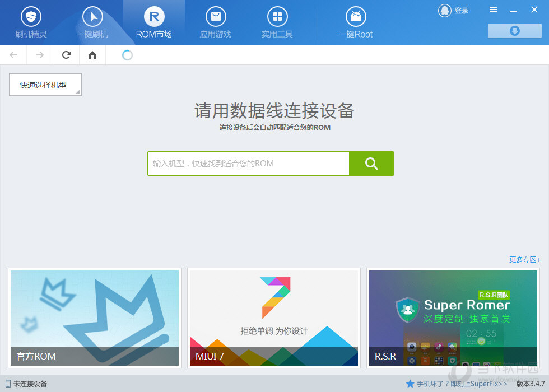Switch to the 一键刷机 tab
Image resolution: width=549 pixels, height=392 pixels.
point(92,22)
